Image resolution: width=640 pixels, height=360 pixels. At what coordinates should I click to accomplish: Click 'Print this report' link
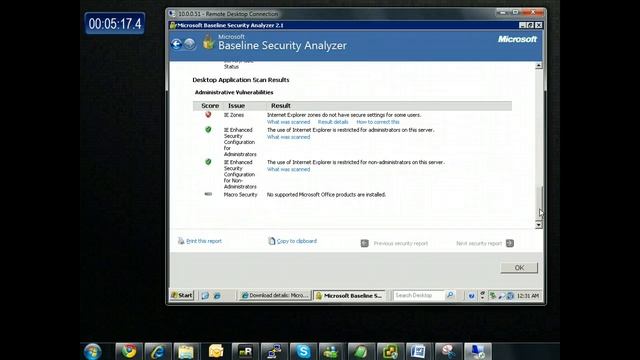204,241
